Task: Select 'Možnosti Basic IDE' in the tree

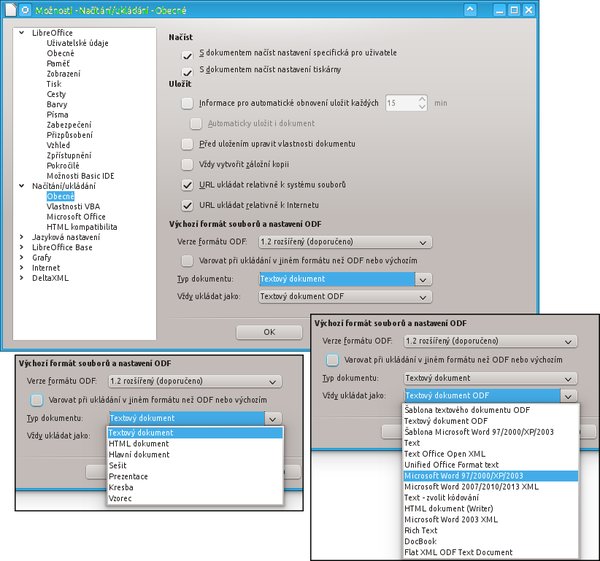Action: [80, 176]
